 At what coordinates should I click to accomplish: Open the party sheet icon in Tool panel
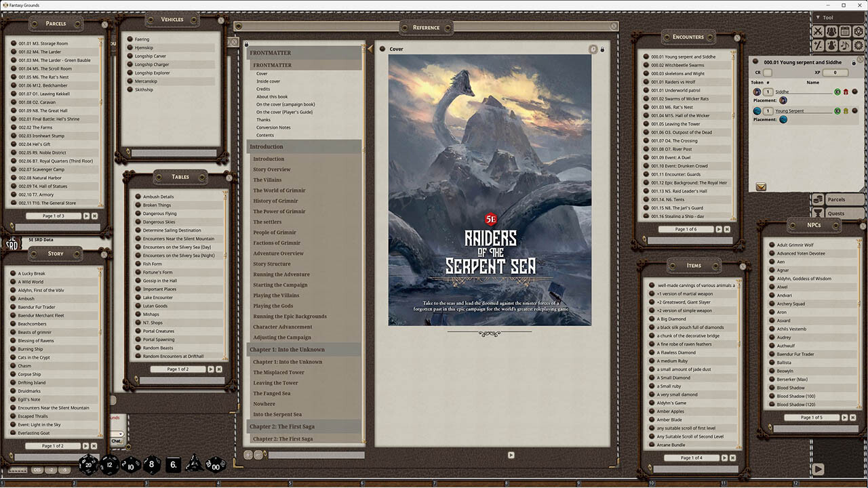click(833, 32)
